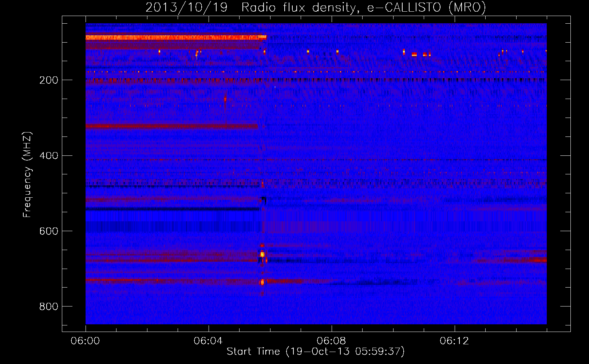The height and width of the screenshot is (364, 589).
Task: Click the '06:12' time tick label
Action: pyautogui.click(x=454, y=341)
